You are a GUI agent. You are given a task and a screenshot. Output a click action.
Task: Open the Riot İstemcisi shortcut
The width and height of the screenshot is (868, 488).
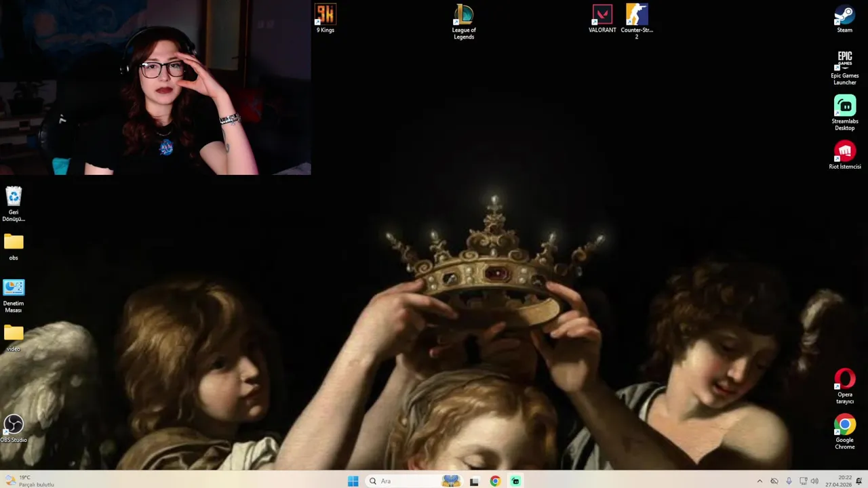coord(844,155)
